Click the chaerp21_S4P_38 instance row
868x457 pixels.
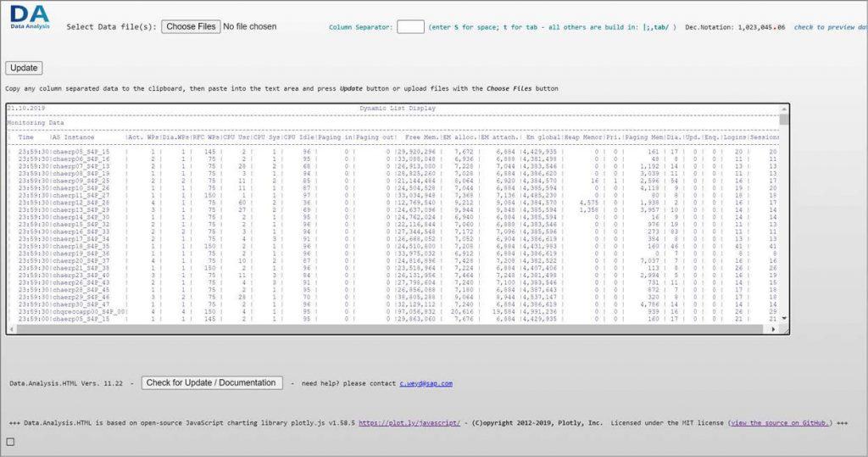392,268
